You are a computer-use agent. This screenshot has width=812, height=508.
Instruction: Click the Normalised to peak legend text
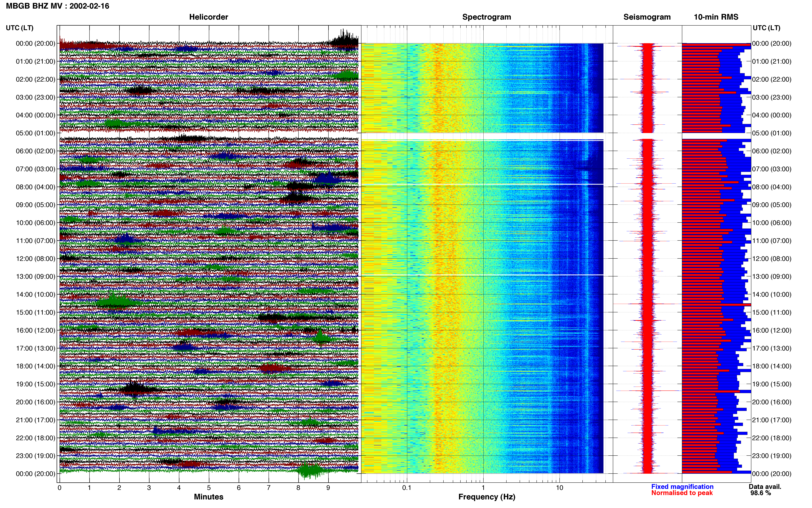682,493
